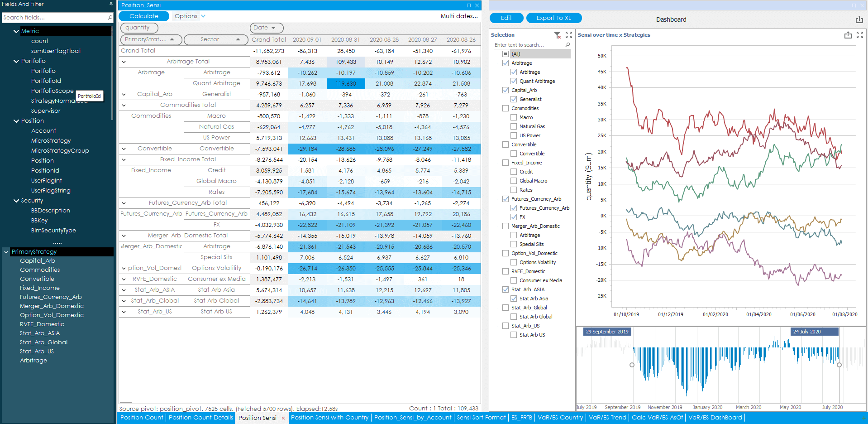
Task: Click the Export To XL button
Action: pyautogui.click(x=553, y=18)
